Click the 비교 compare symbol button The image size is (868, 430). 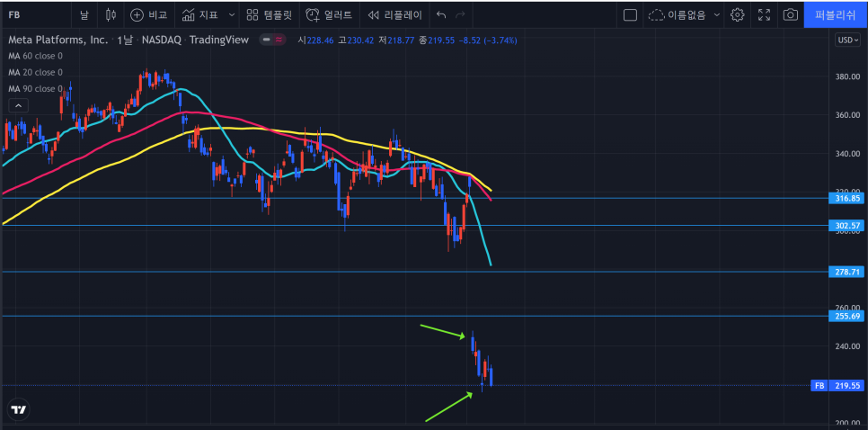point(148,15)
